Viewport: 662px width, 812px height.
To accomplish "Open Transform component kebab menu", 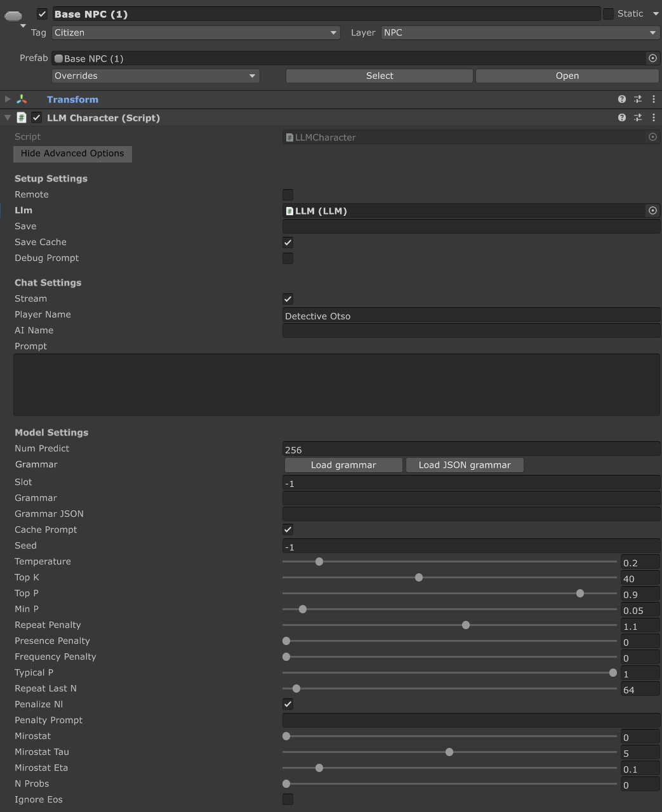I will coord(654,99).
